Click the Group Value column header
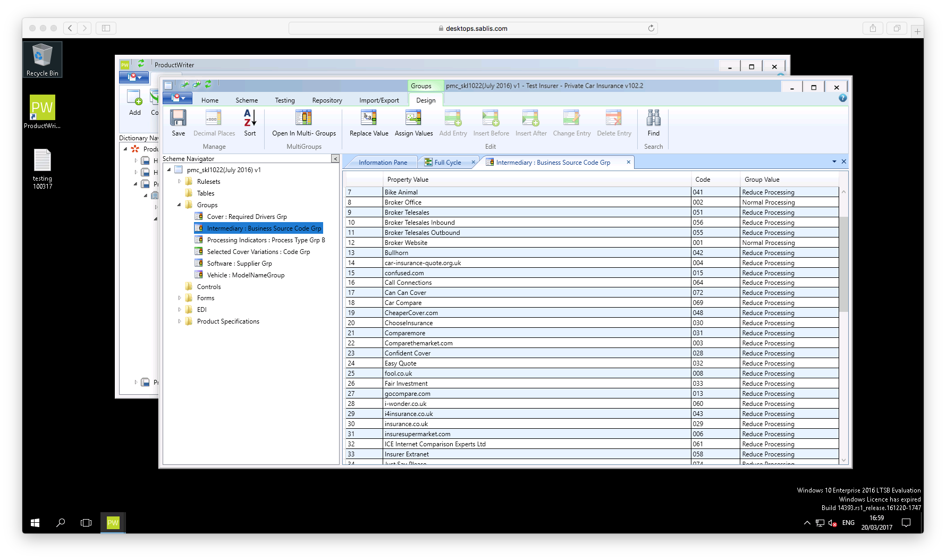 coord(762,180)
